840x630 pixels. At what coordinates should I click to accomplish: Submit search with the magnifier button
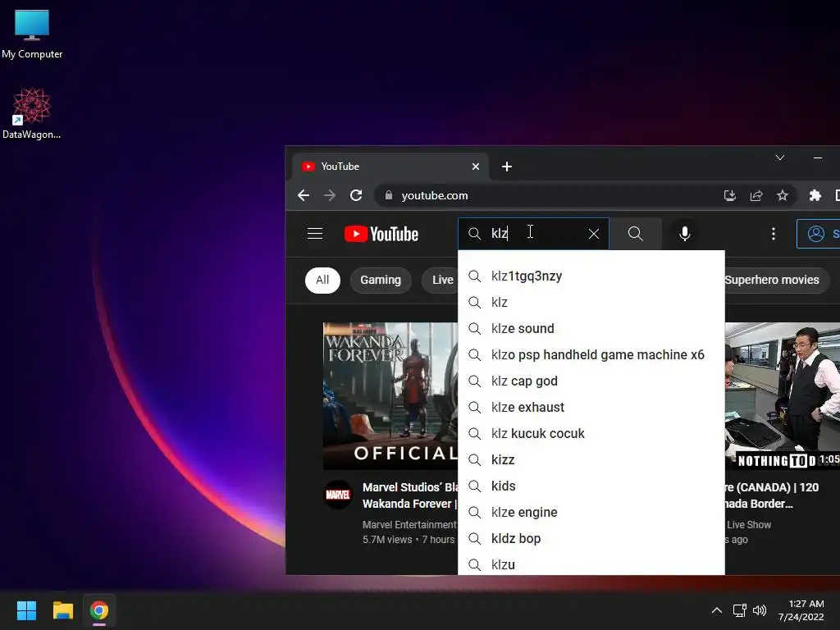point(636,234)
